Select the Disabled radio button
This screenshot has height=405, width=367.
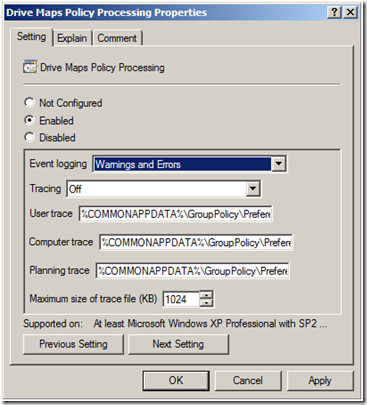[x=29, y=137]
